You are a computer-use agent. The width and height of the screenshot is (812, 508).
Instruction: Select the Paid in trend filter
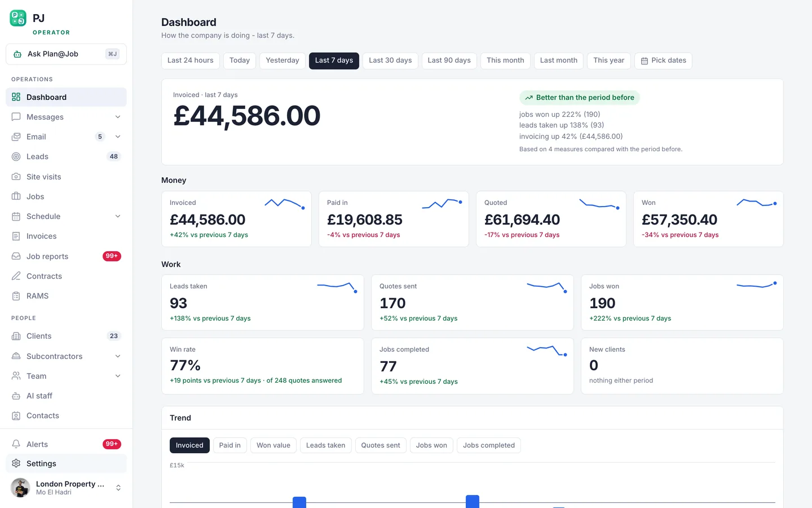(x=230, y=445)
